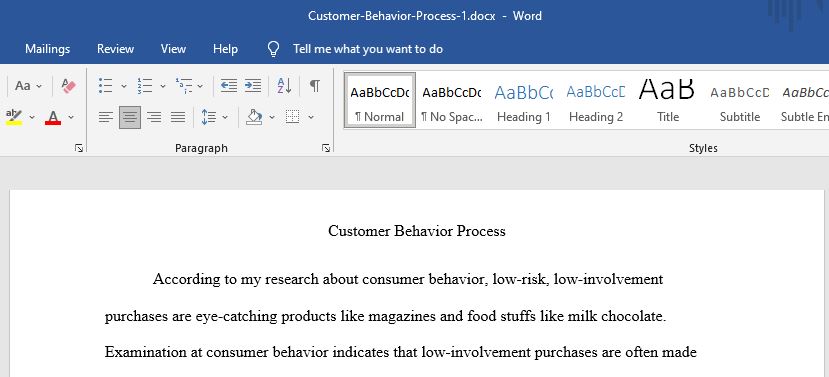Toggle Center alignment
This screenshot has height=377, width=829.
(x=130, y=117)
